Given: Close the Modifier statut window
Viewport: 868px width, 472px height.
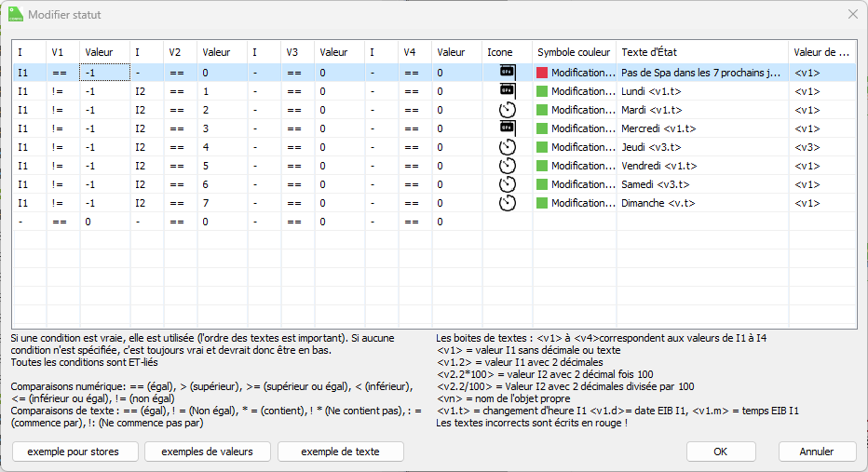Looking at the screenshot, I should 852,14.
